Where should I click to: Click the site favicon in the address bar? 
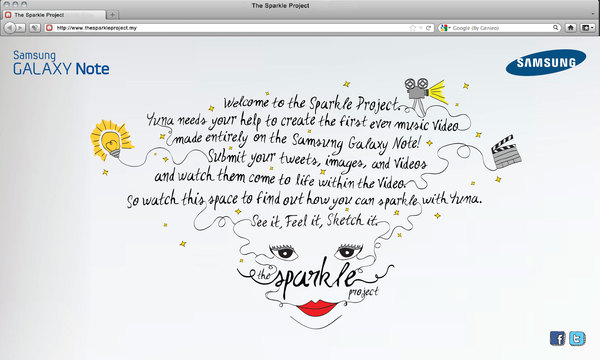tap(49, 28)
